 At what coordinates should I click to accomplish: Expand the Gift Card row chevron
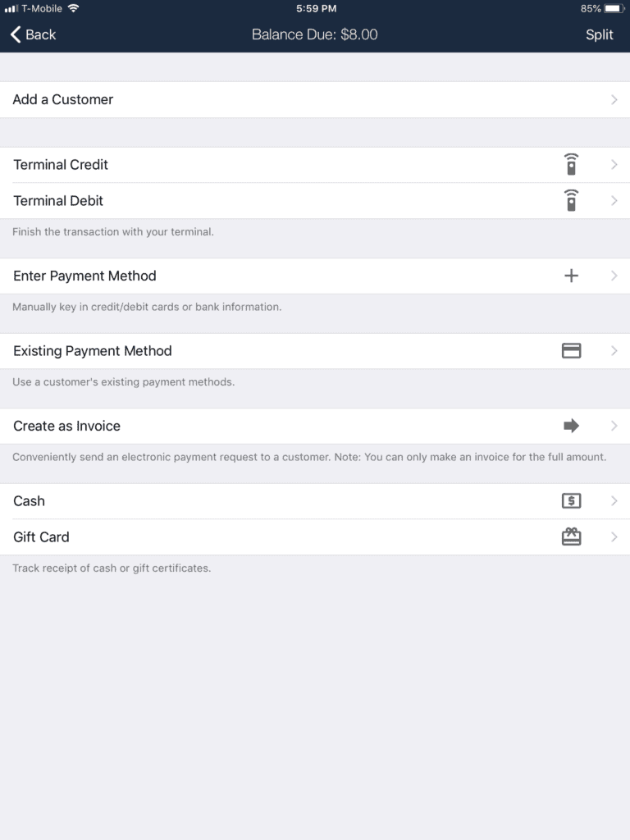(614, 536)
